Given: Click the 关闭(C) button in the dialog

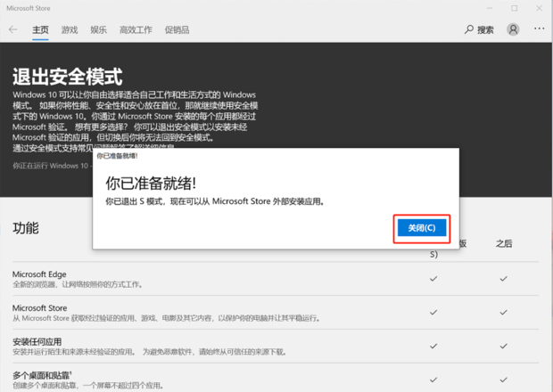Looking at the screenshot, I should [x=422, y=228].
